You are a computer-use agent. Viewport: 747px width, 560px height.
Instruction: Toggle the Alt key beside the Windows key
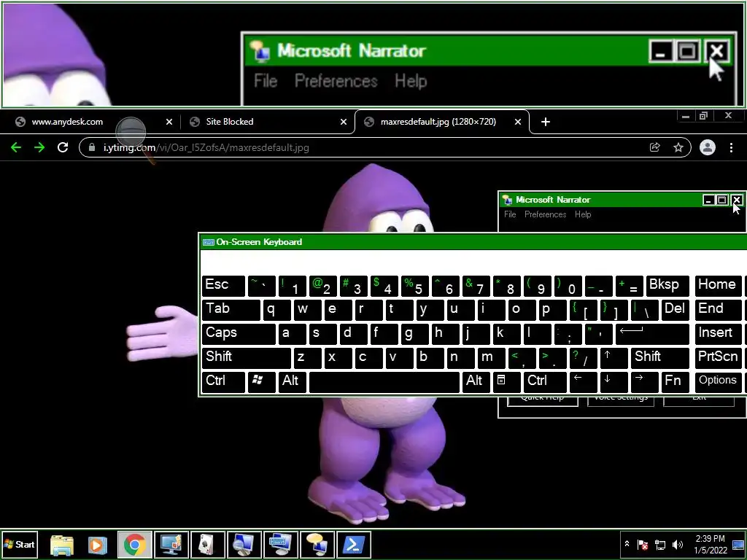click(293, 382)
